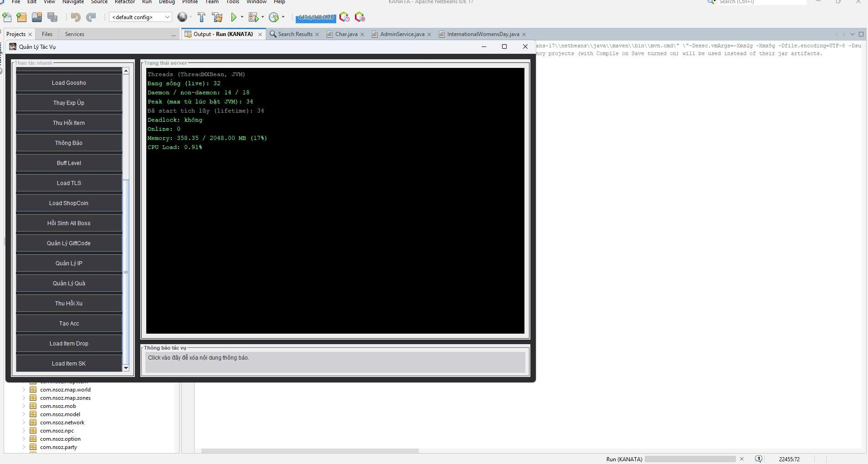This screenshot has width=868, height=464.
Task: Click the Thu Hồi Item button
Action: [x=69, y=123]
